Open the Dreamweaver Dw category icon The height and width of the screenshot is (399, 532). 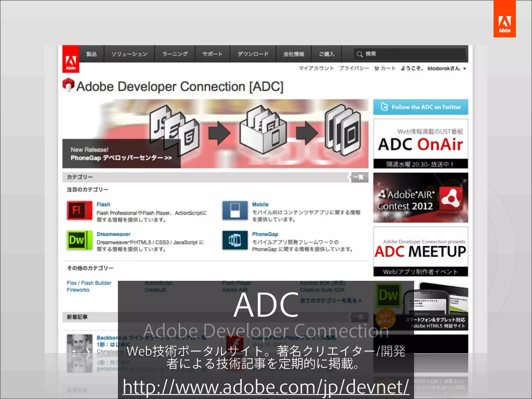click(79, 240)
